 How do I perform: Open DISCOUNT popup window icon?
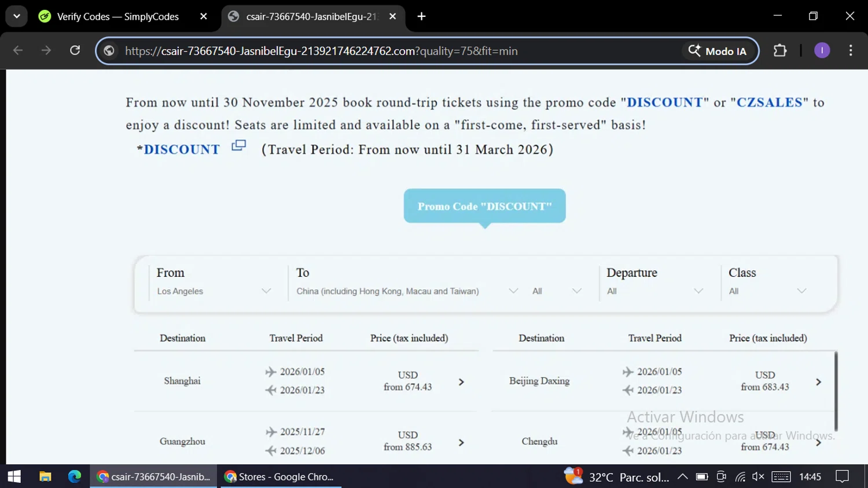point(238,145)
